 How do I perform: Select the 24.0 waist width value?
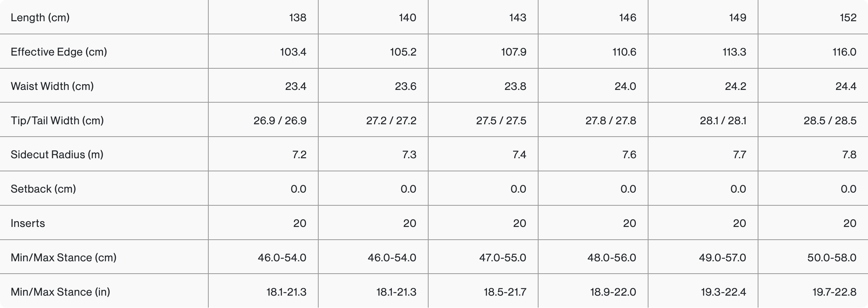pos(625,86)
